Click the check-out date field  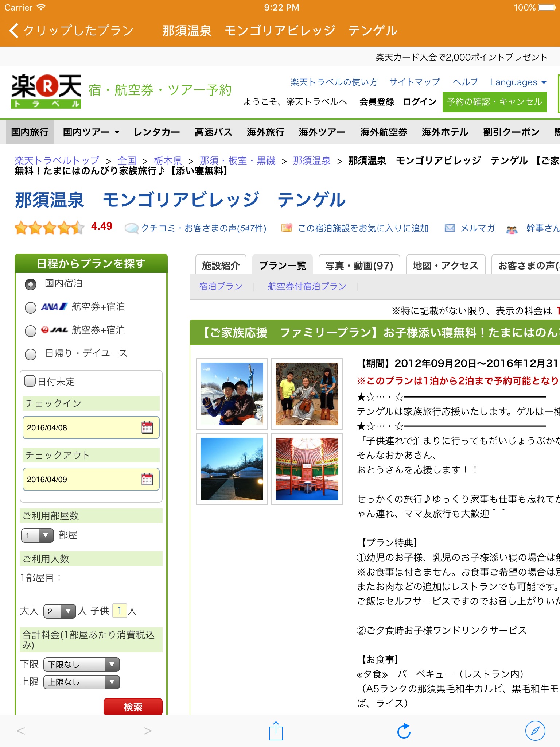pyautogui.click(x=91, y=479)
